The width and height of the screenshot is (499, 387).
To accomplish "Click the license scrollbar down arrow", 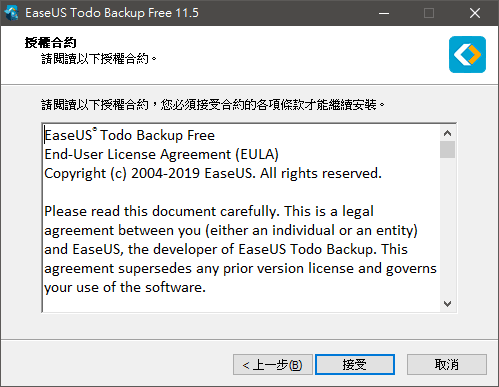I will [447, 304].
